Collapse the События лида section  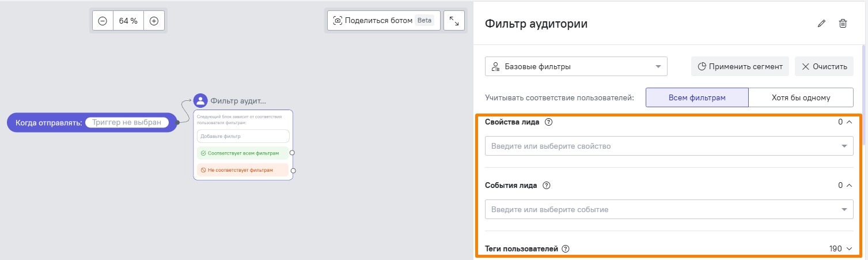tap(848, 186)
